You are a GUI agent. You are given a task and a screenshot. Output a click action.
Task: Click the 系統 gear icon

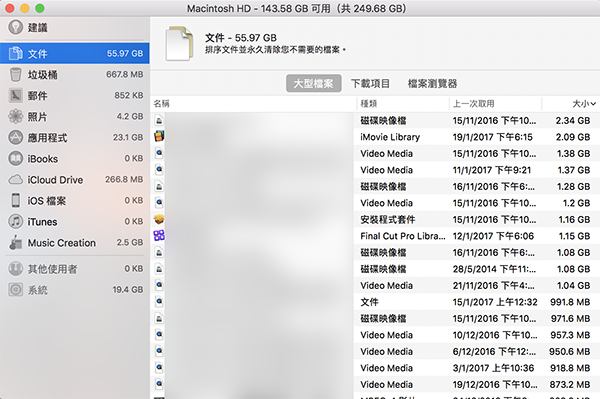tap(15, 290)
